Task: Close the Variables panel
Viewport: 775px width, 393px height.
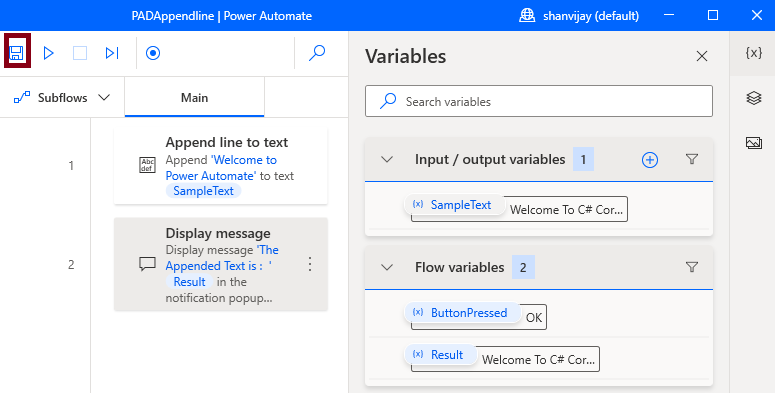Action: [702, 56]
